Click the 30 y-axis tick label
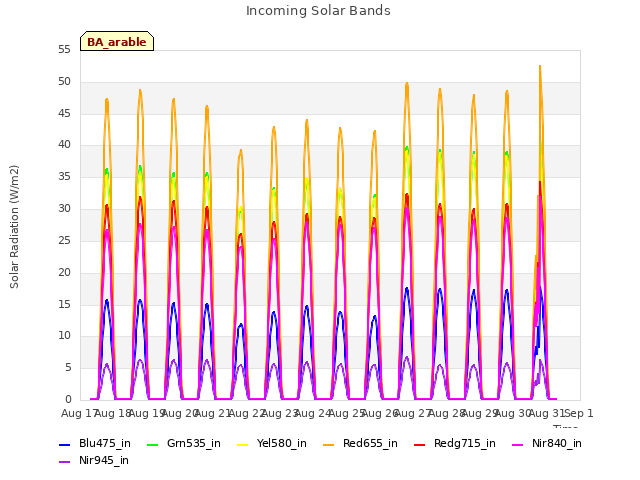Screen dimensions: 640x480 pos(64,209)
